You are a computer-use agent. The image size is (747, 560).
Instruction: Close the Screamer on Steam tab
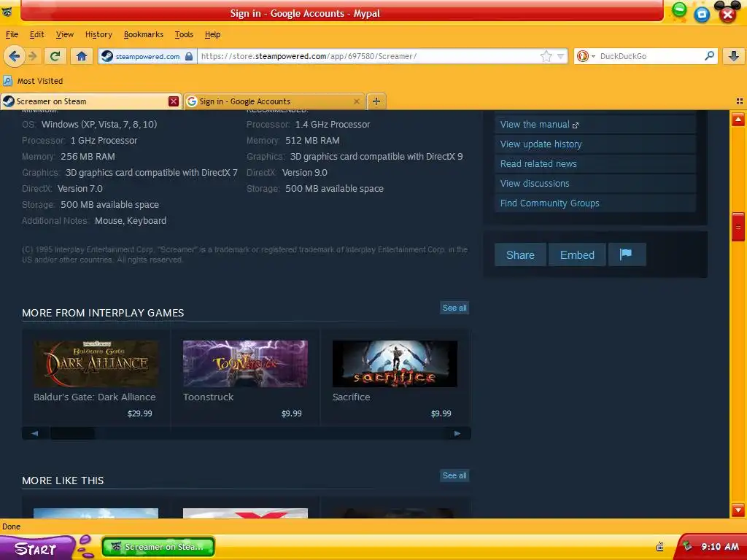[174, 101]
